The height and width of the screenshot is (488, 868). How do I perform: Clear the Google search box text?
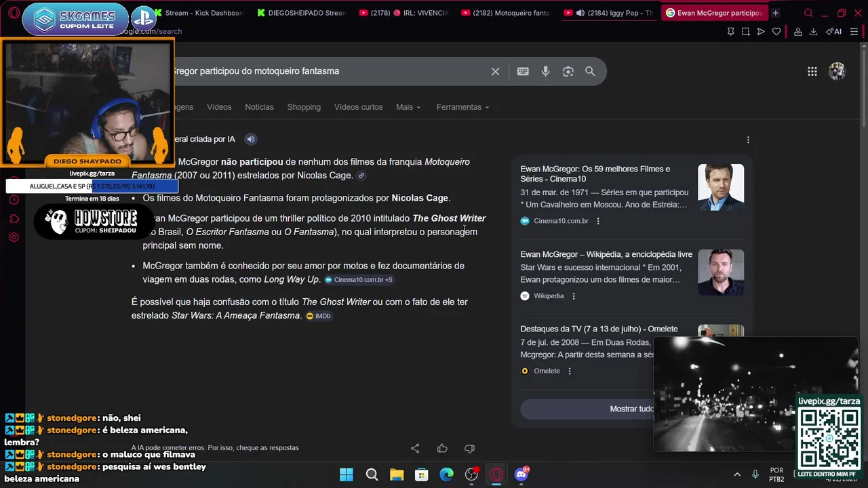495,71
